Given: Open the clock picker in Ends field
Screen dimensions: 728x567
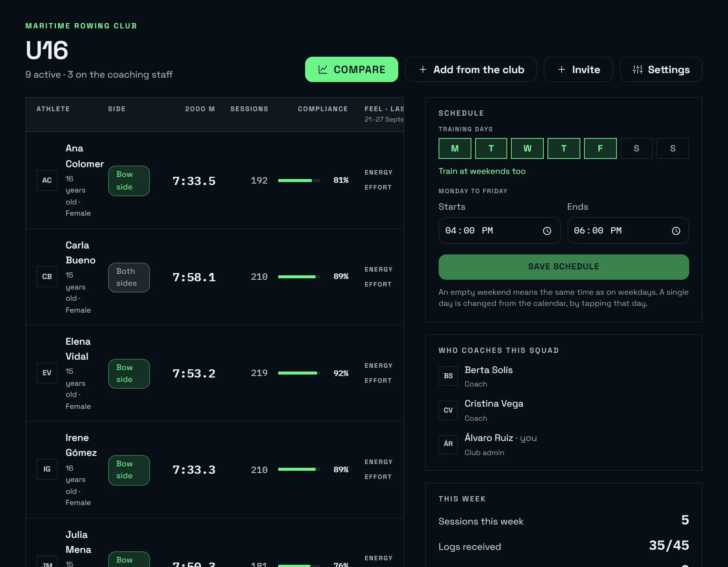Looking at the screenshot, I should 676,231.
